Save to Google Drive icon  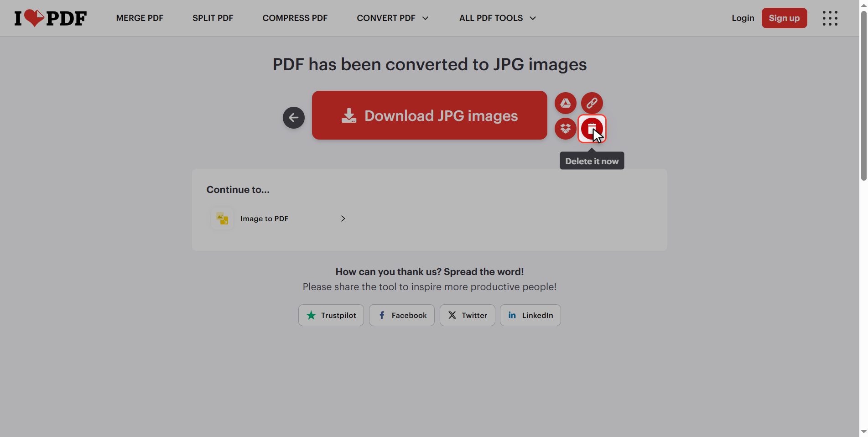(565, 103)
